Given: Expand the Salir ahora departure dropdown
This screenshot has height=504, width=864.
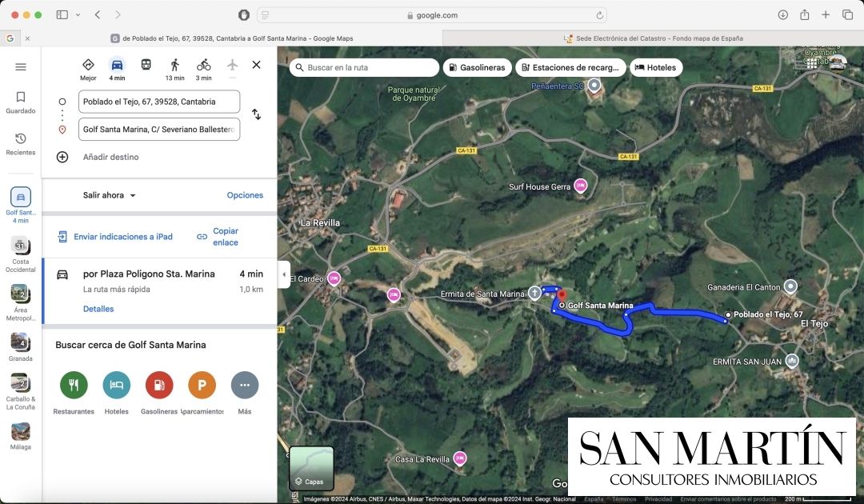Looking at the screenshot, I should pos(109,195).
